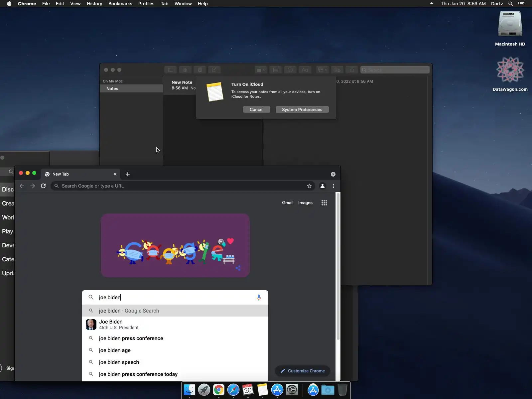Screen dimensions: 532x399
Task: Click the add people icon in Notes
Action: (337, 70)
